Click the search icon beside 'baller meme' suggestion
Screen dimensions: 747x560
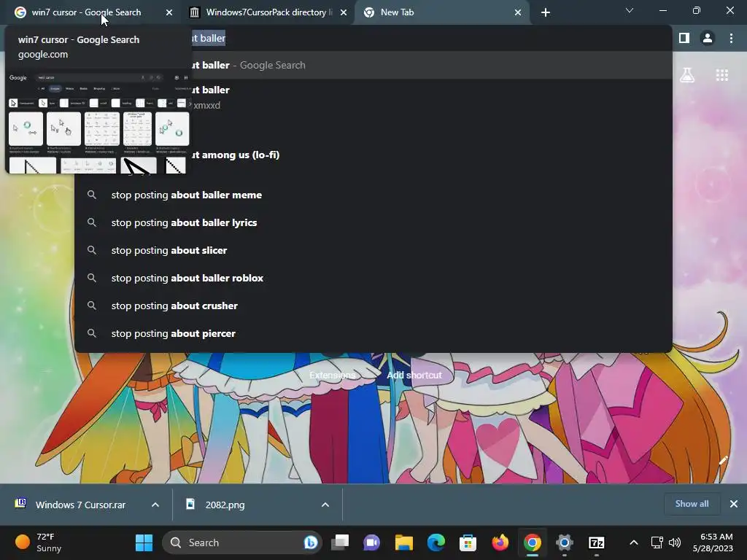[x=92, y=195]
